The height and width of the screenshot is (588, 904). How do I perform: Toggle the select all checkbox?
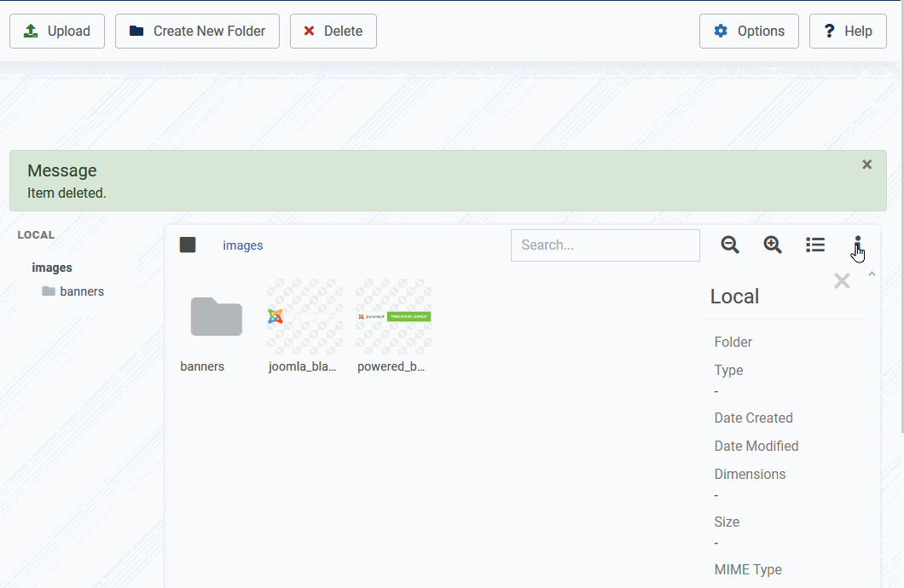tap(188, 245)
